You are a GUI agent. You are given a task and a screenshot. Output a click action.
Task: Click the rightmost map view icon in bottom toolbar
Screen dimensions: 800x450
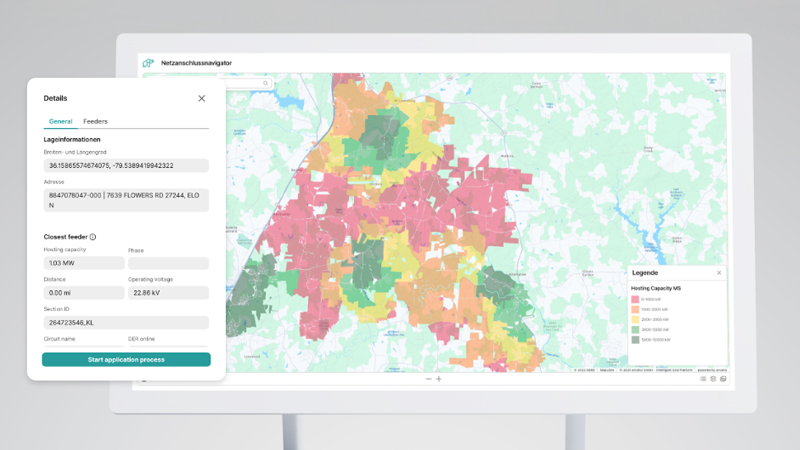click(723, 379)
